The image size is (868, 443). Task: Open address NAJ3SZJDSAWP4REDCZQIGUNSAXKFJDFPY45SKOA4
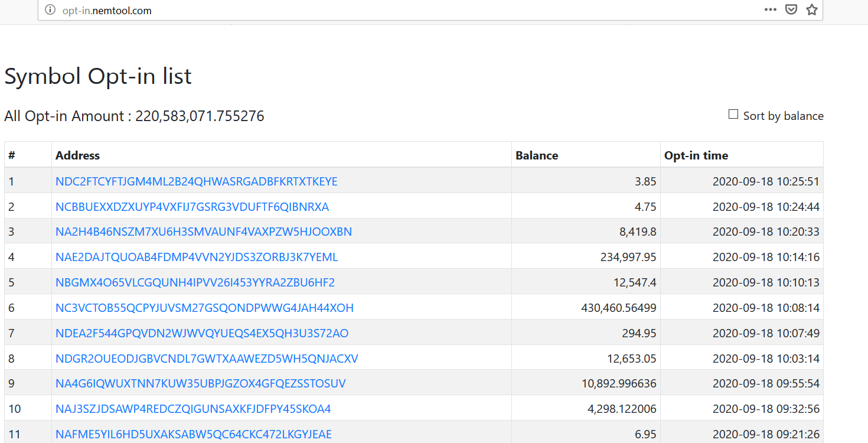tap(193, 409)
